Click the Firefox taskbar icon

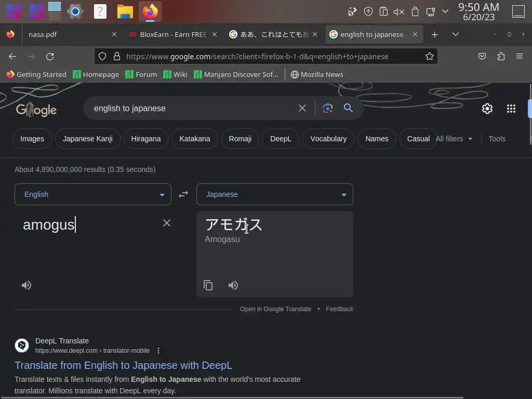tap(150, 11)
